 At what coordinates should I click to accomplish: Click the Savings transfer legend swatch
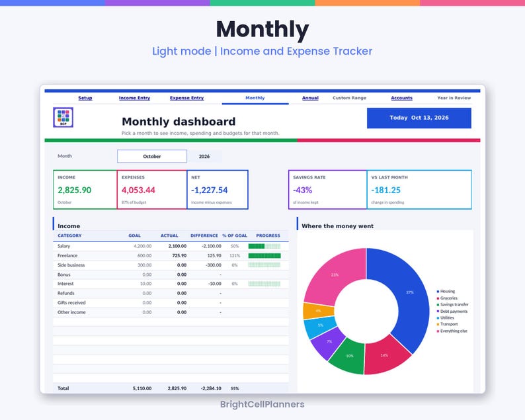pyautogui.click(x=438, y=304)
